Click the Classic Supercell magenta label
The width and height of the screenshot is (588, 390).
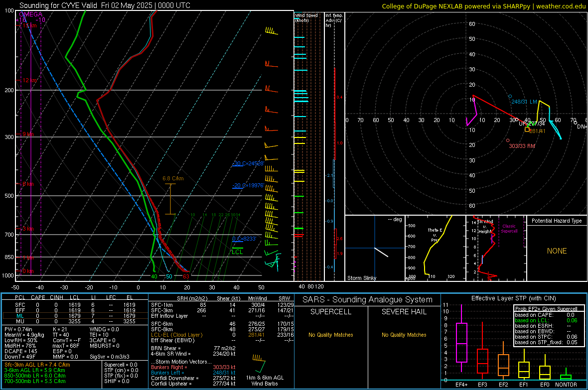click(x=509, y=229)
